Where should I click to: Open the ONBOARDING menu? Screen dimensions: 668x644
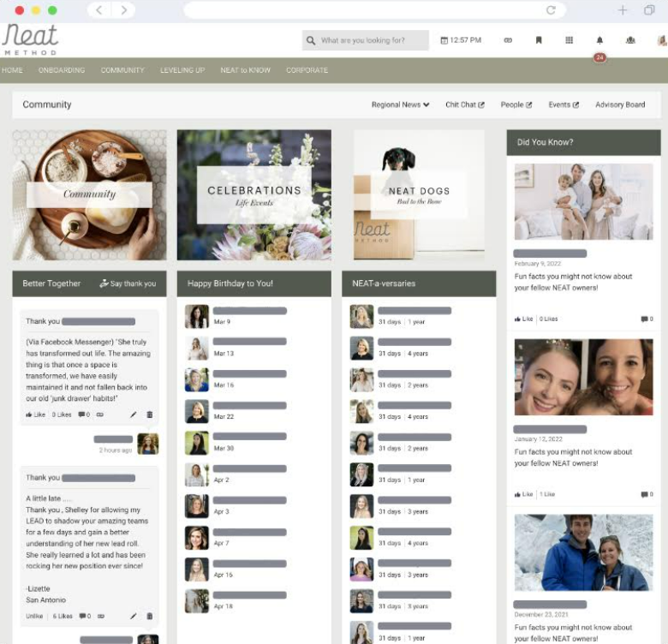(62, 70)
